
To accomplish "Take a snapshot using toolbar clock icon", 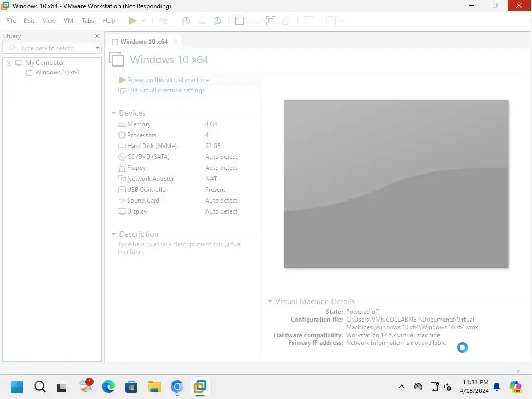I will [186, 21].
